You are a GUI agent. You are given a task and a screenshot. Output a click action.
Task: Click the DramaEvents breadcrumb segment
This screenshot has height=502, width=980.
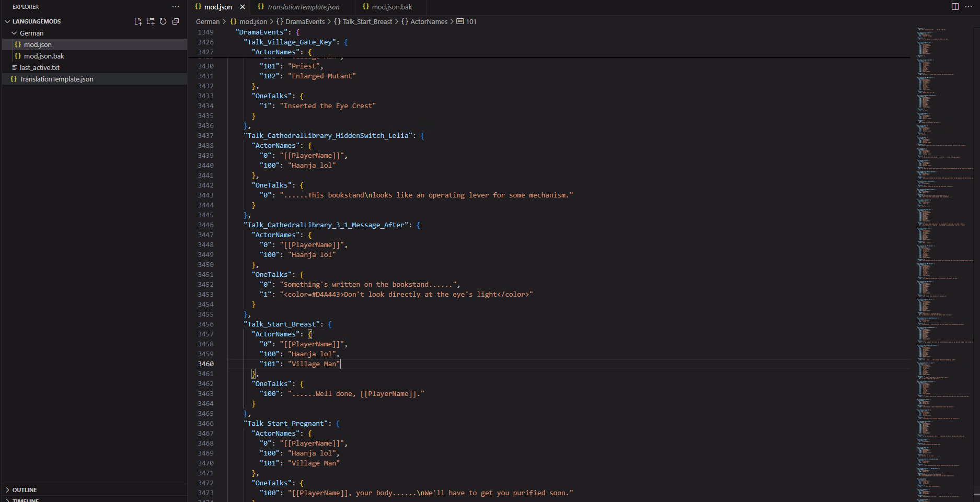pyautogui.click(x=301, y=21)
